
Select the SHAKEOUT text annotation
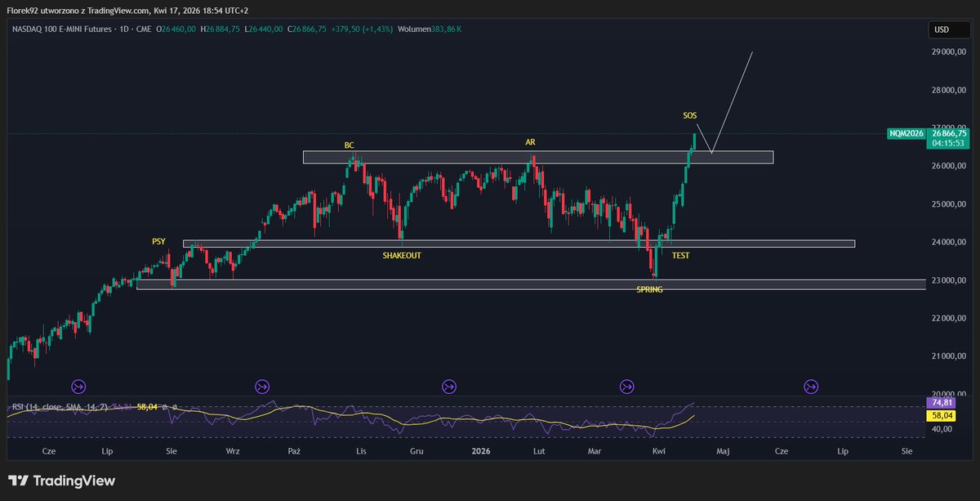(x=402, y=255)
